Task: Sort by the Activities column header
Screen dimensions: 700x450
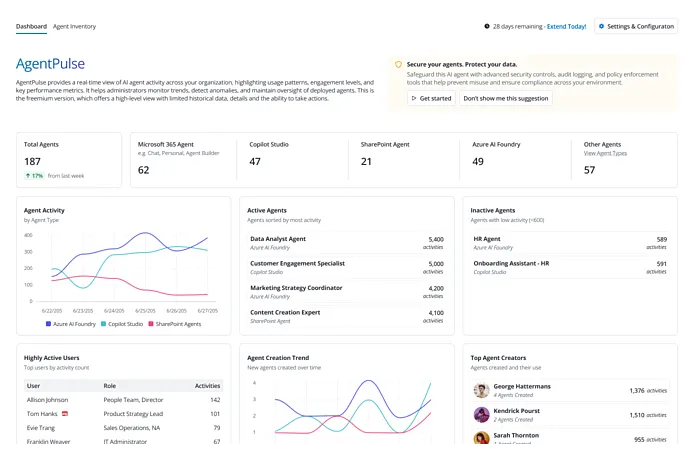Action: [x=207, y=384]
